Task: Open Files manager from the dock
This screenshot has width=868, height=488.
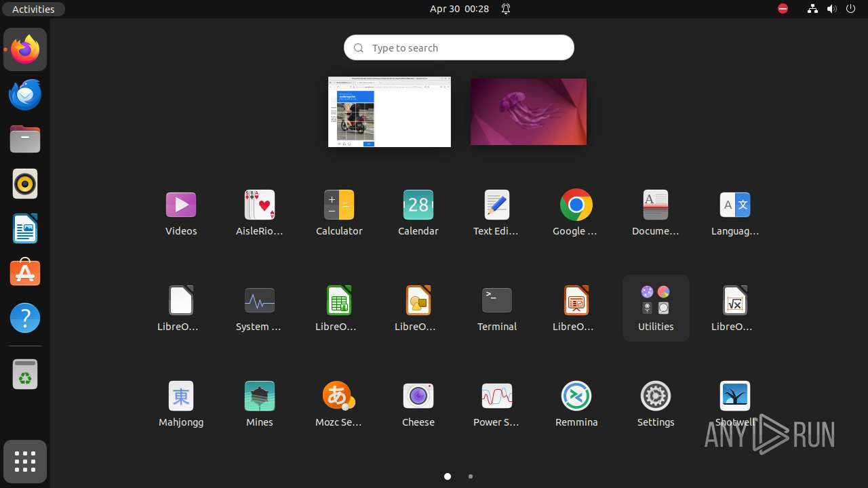Action: click(x=25, y=139)
